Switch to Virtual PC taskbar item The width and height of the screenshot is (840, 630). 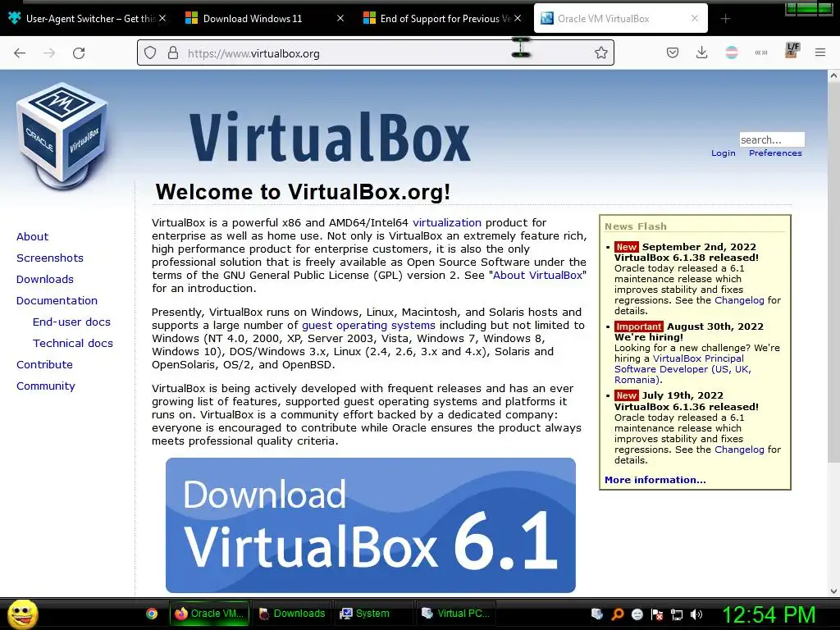tap(456, 614)
